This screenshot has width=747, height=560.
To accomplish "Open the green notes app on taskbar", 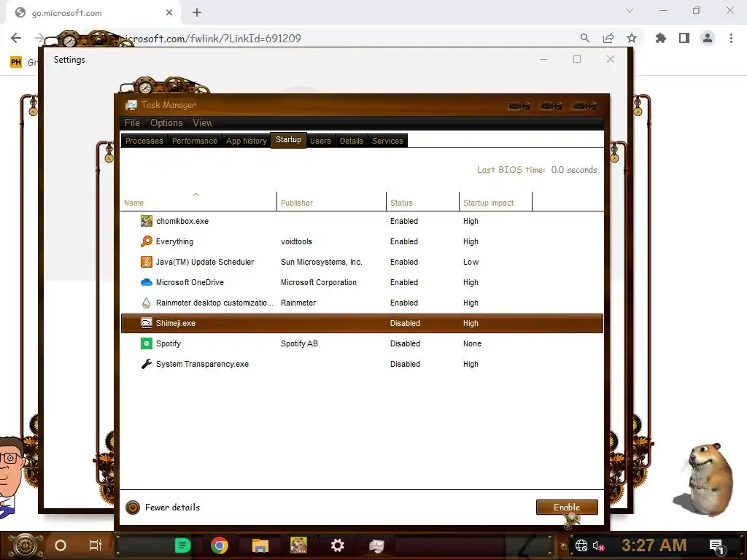I will (x=182, y=545).
